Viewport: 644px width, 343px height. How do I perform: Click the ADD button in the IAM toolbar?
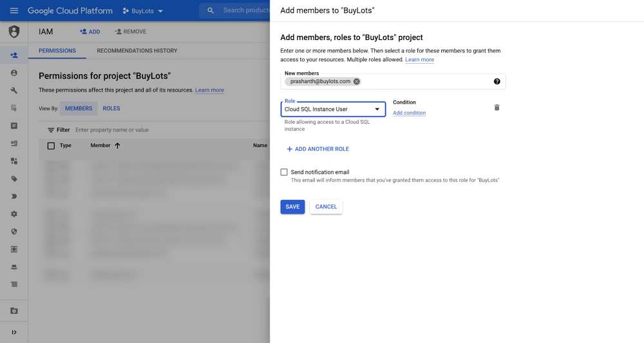tap(90, 32)
